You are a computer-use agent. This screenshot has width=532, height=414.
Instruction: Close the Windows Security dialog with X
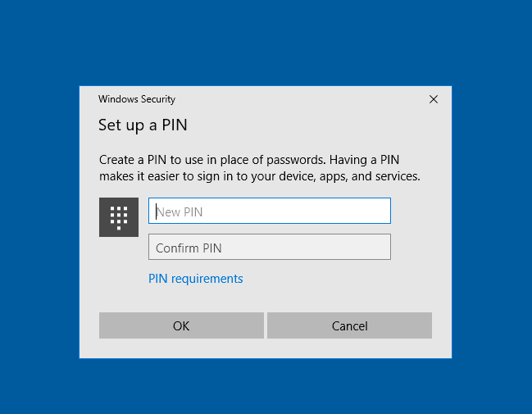434,99
